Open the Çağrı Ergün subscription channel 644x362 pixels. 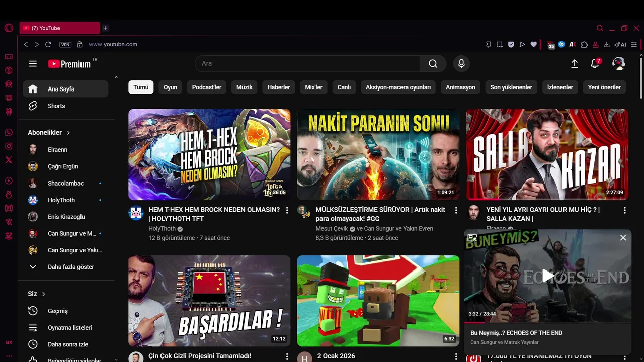tap(65, 166)
